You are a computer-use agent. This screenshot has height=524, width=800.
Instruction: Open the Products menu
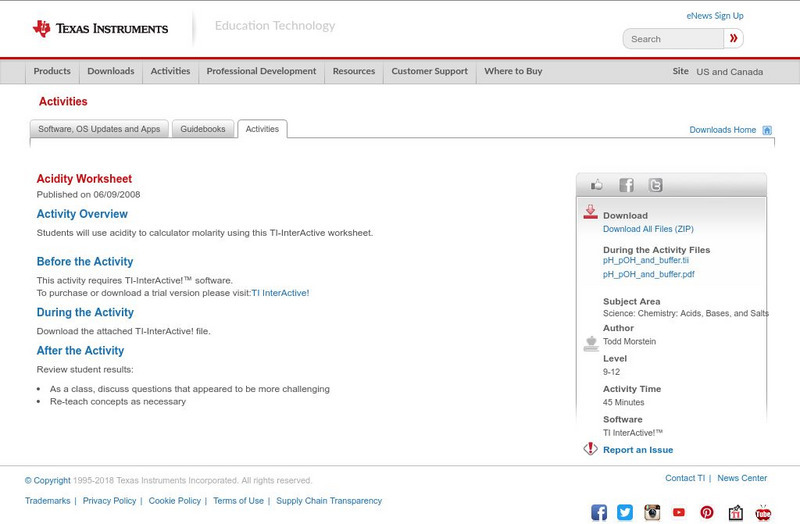click(52, 71)
